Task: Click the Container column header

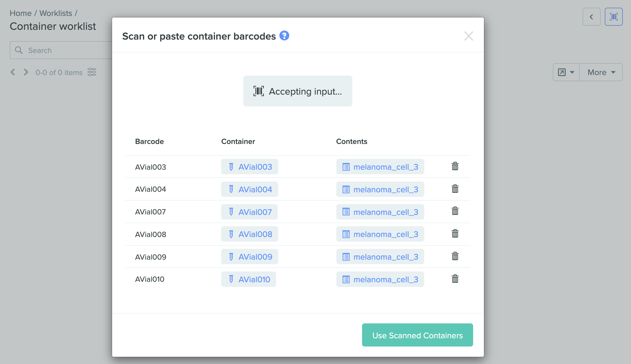Action: click(238, 141)
